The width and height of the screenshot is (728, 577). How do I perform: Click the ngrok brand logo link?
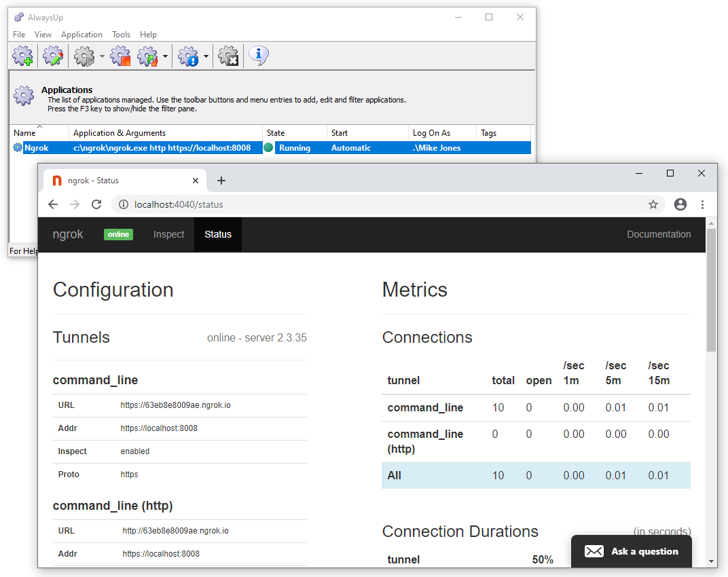coord(68,234)
